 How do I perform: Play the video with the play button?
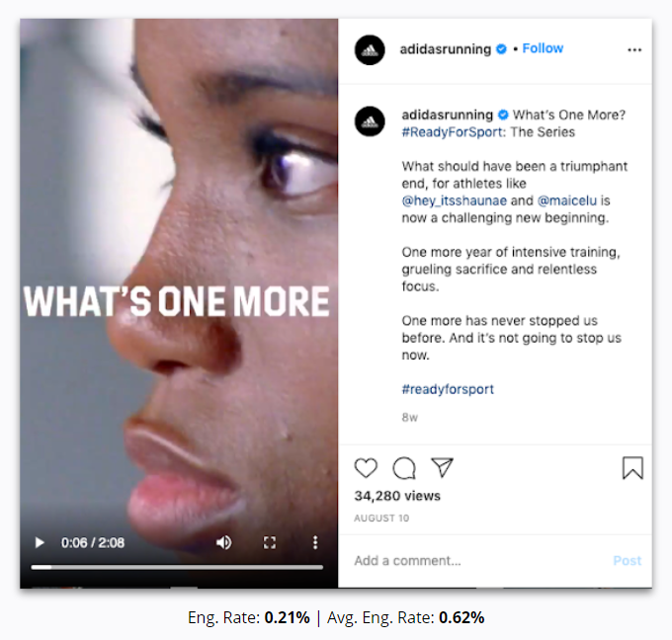(40, 543)
